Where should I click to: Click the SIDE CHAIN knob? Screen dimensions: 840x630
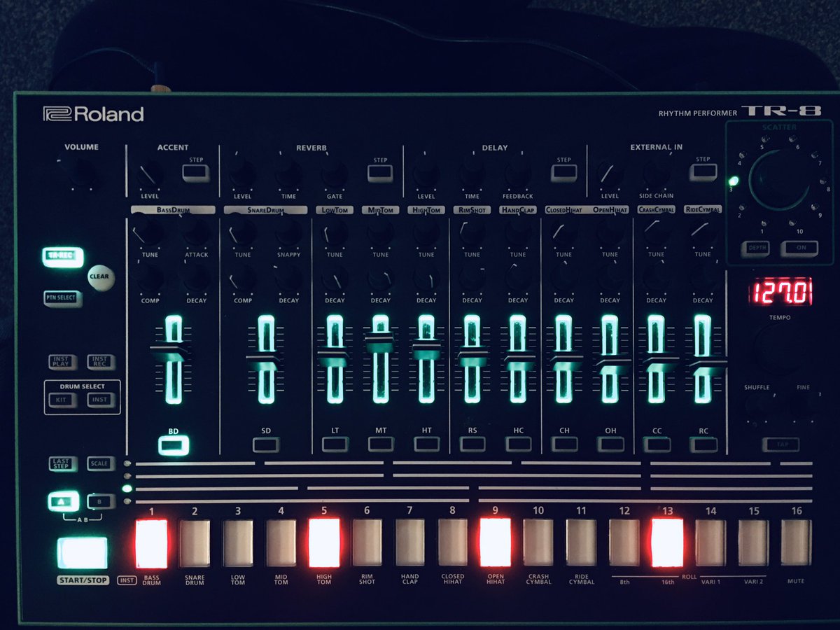[x=656, y=173]
